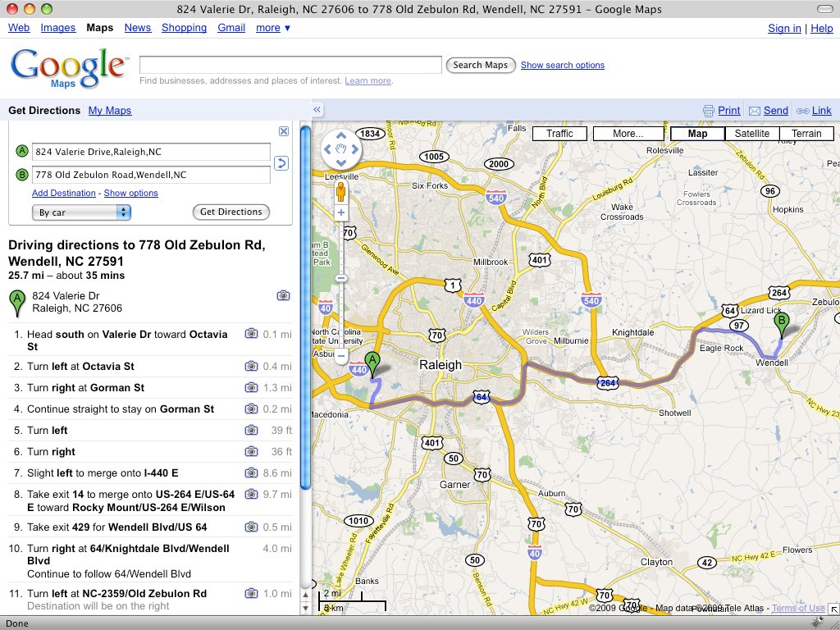Click the Google Maps logo
840x630 pixels.
(69, 68)
